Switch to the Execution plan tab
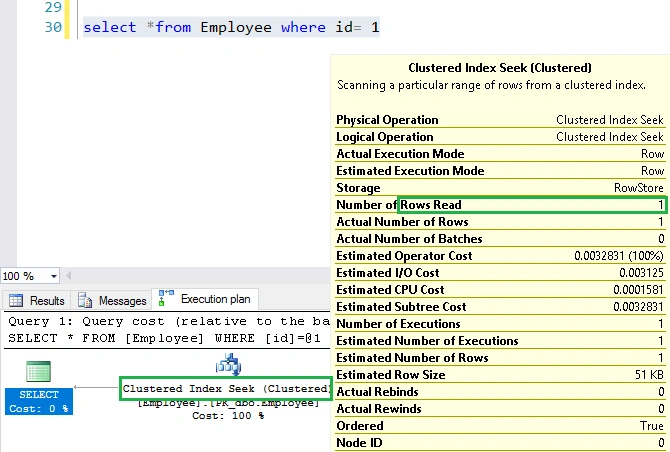Image resolution: width=670 pixels, height=452 pixels. point(205,299)
